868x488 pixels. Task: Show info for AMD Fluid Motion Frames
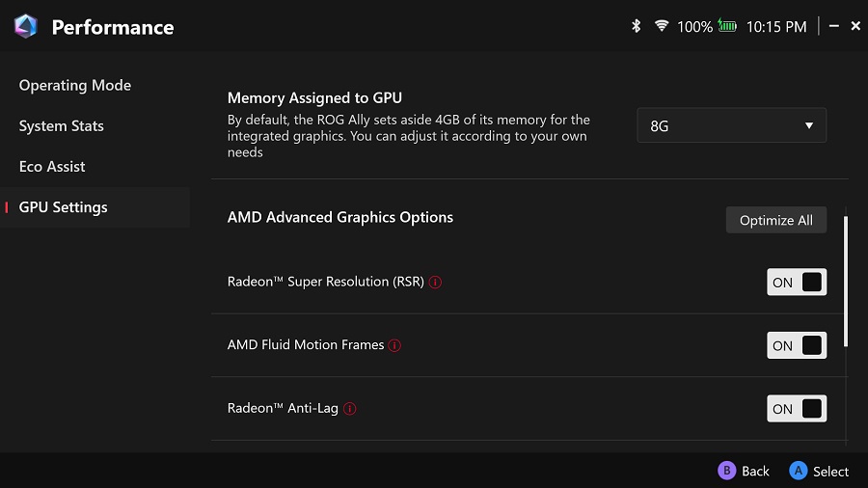click(394, 345)
